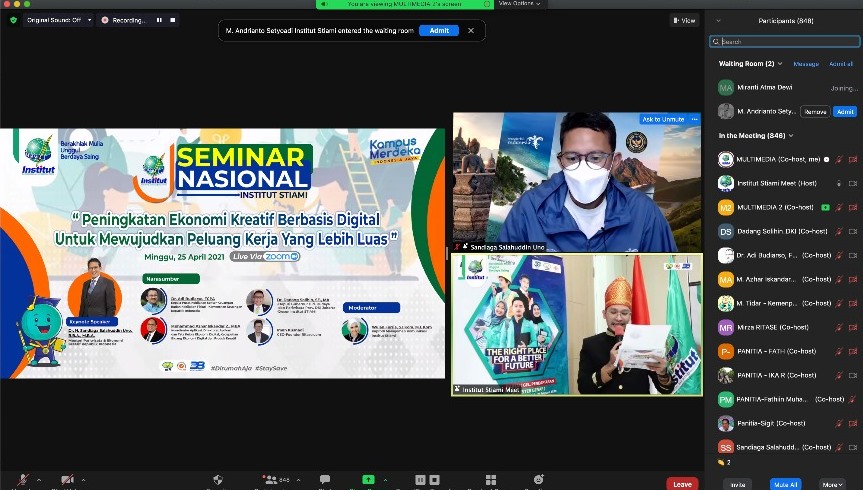Click the clapping reactions counter

point(724,462)
